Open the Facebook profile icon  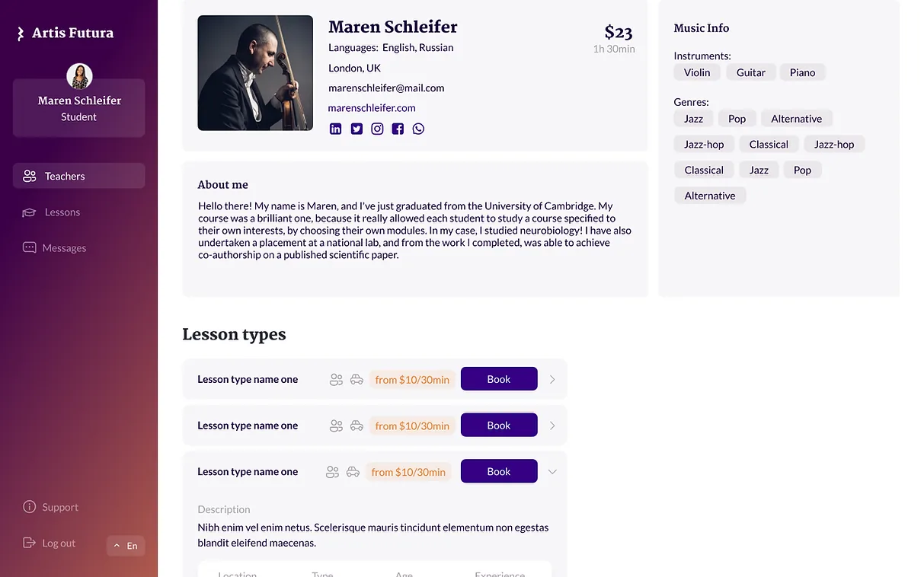(398, 129)
